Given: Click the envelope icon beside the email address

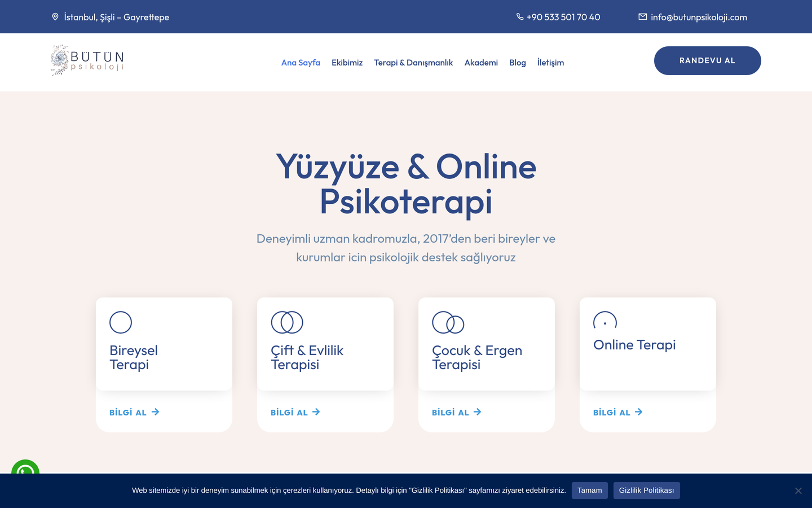Looking at the screenshot, I should coord(643,17).
